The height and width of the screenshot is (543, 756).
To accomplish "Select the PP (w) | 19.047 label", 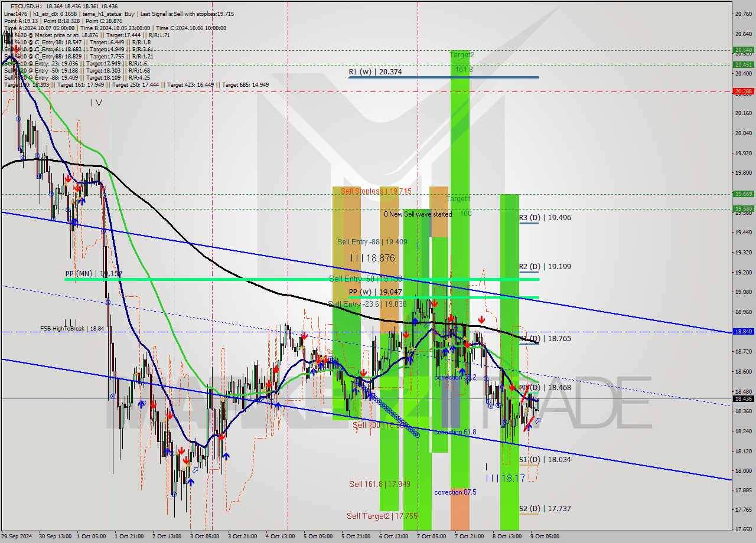I will (375, 292).
